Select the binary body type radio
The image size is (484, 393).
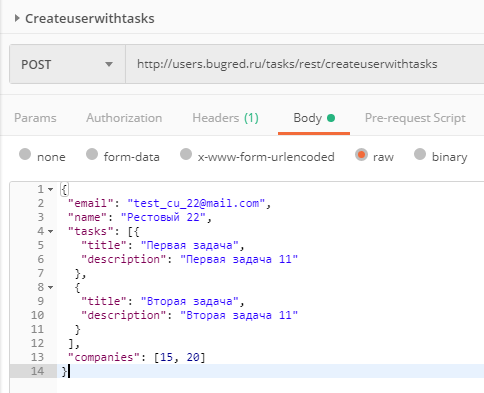[420, 154]
